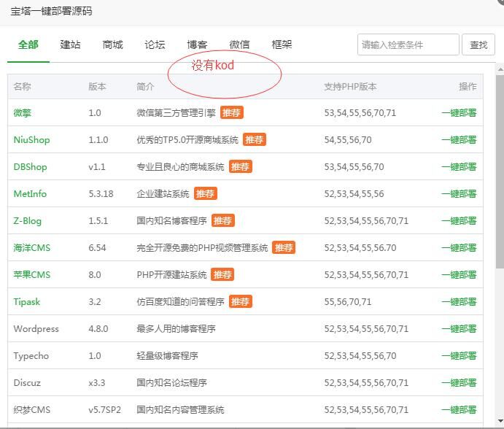Click 一键部署 for 苹果CMS
Screen dimensions: 504x429
click(459, 275)
